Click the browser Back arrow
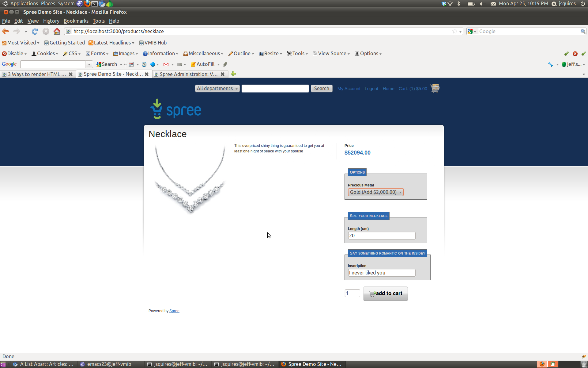This screenshot has height=368, width=588. click(6, 31)
